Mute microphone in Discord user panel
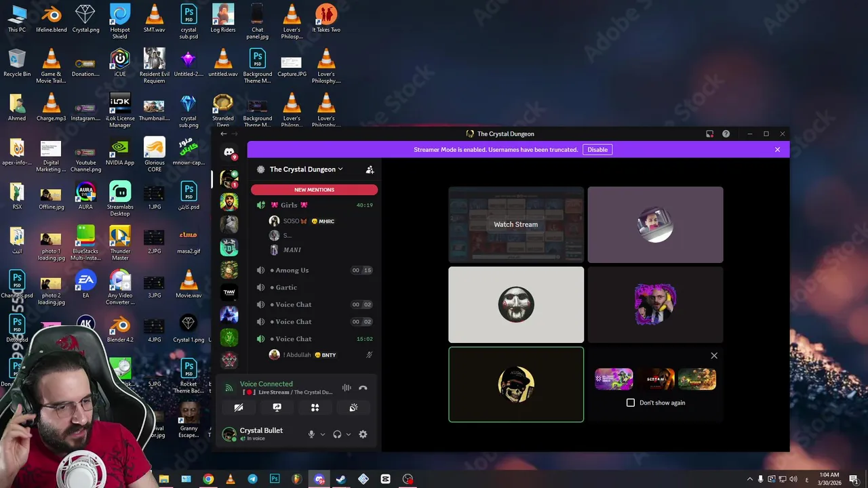 coord(311,434)
